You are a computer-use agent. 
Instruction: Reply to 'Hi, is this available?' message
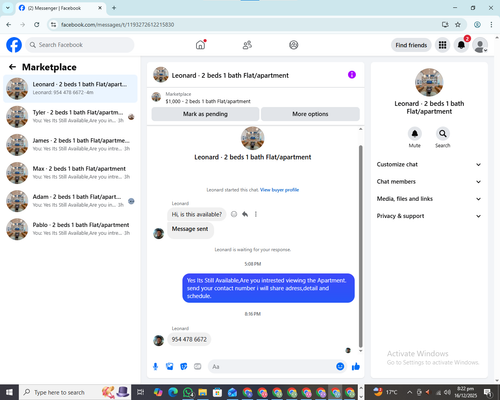tap(245, 214)
